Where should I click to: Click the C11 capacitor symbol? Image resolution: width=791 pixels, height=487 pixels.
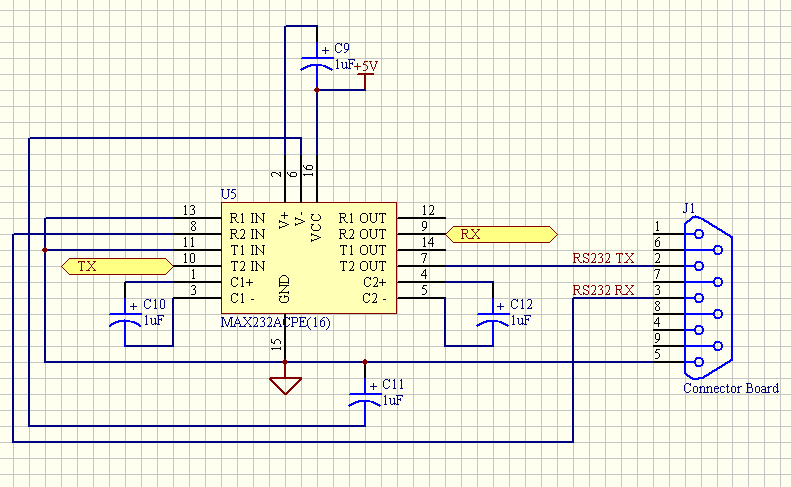(365, 399)
